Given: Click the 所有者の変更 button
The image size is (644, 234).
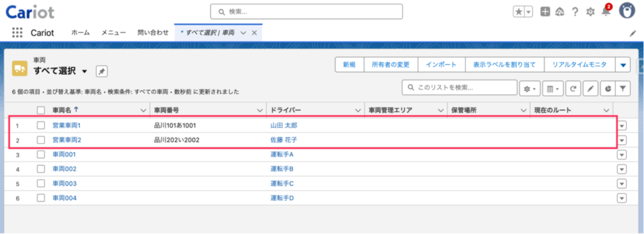Looking at the screenshot, I should 390,65.
